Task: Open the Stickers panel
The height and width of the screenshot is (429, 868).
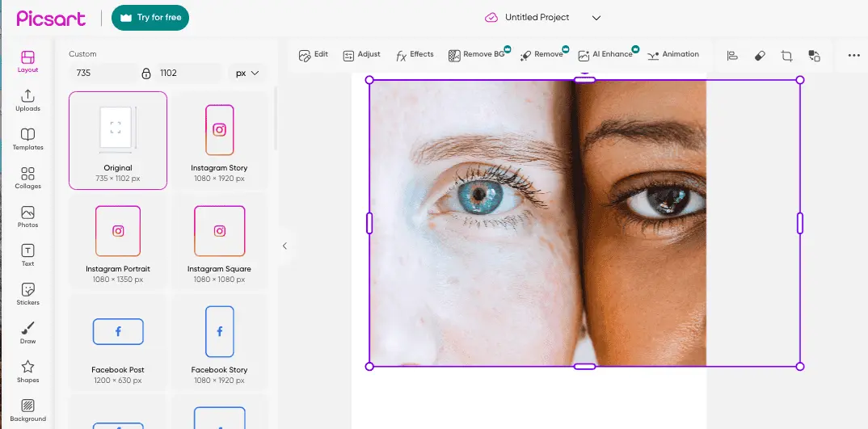Action: [27, 294]
